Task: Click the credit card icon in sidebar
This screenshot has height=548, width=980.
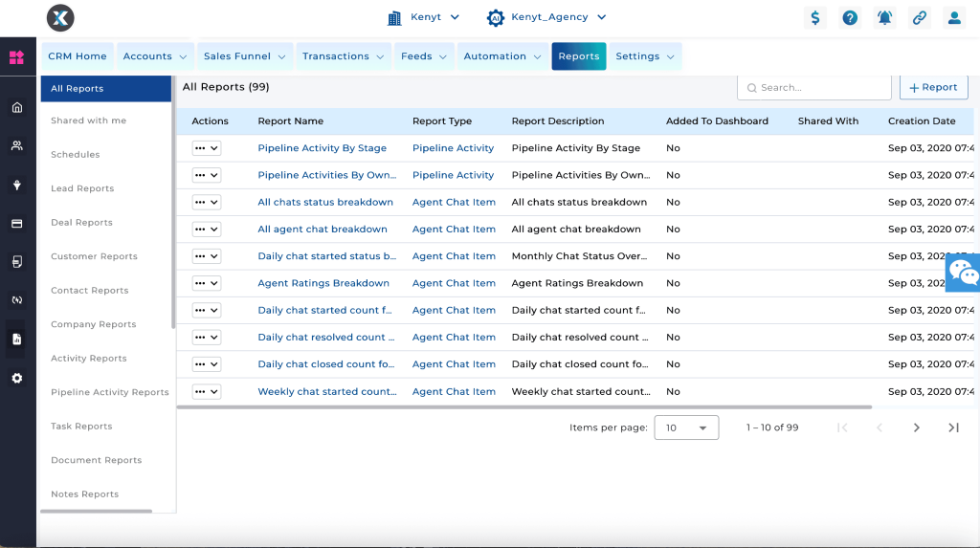Action: coord(17,224)
